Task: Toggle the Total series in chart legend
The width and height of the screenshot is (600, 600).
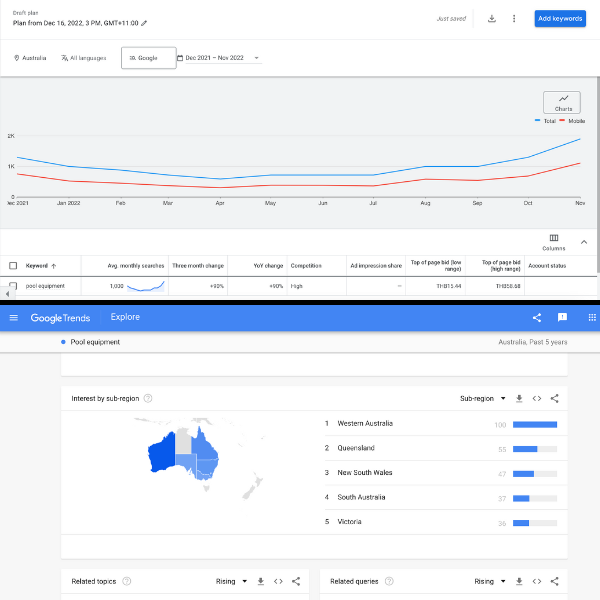Action: click(x=545, y=121)
